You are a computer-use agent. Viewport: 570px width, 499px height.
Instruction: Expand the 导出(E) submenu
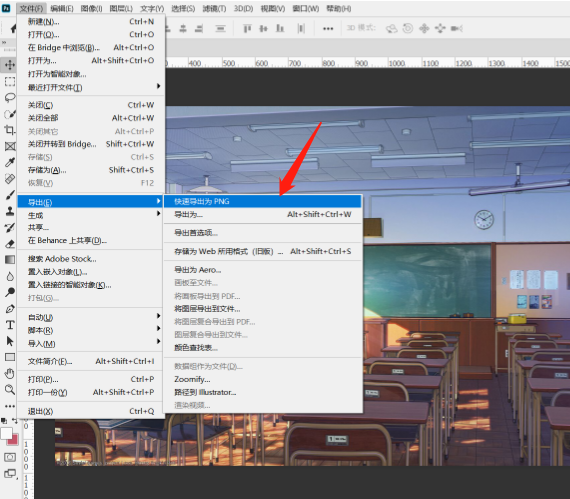[x=91, y=201]
